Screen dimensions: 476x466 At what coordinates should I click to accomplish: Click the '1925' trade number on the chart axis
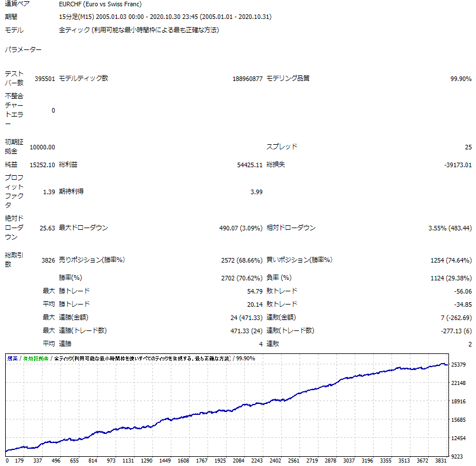pos(220,461)
